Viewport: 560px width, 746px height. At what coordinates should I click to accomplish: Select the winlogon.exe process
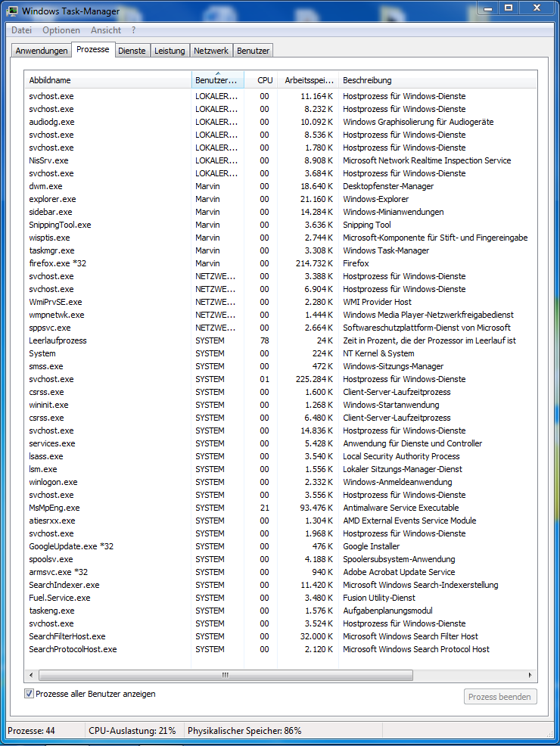point(281,482)
